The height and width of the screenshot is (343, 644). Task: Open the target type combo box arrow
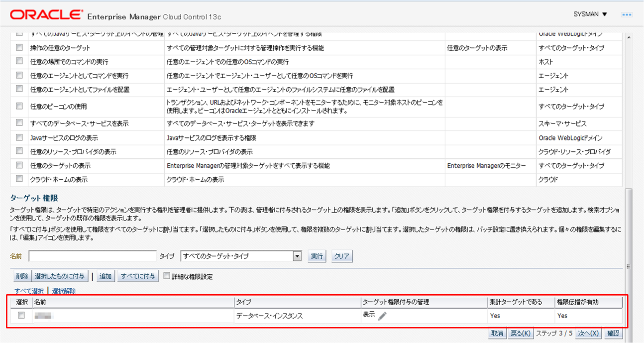click(297, 256)
